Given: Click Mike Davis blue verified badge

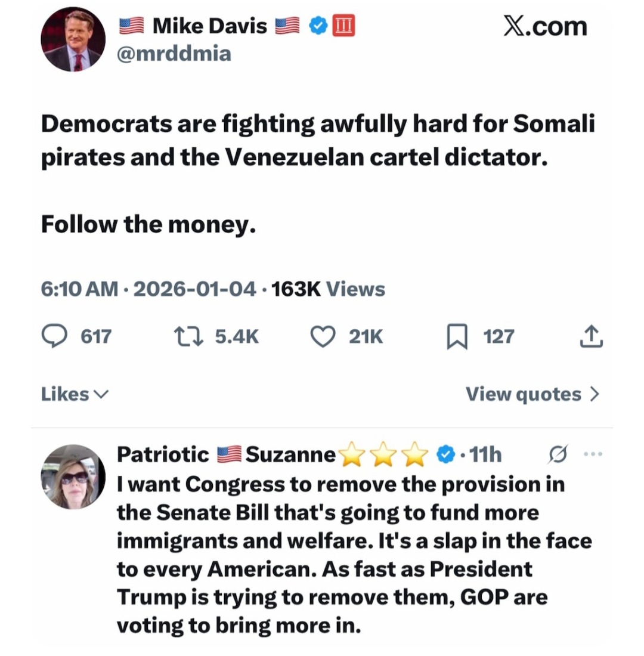Looking at the screenshot, I should tap(320, 26).
